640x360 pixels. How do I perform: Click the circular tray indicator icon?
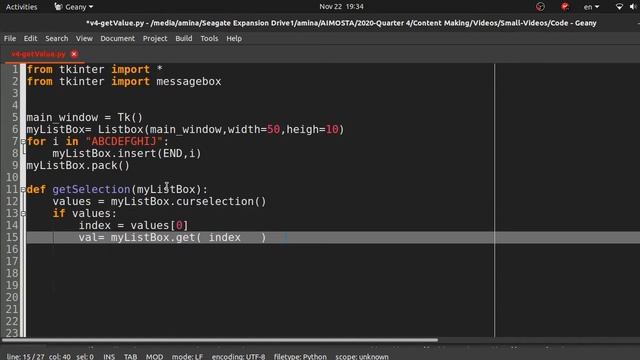(540, 7)
